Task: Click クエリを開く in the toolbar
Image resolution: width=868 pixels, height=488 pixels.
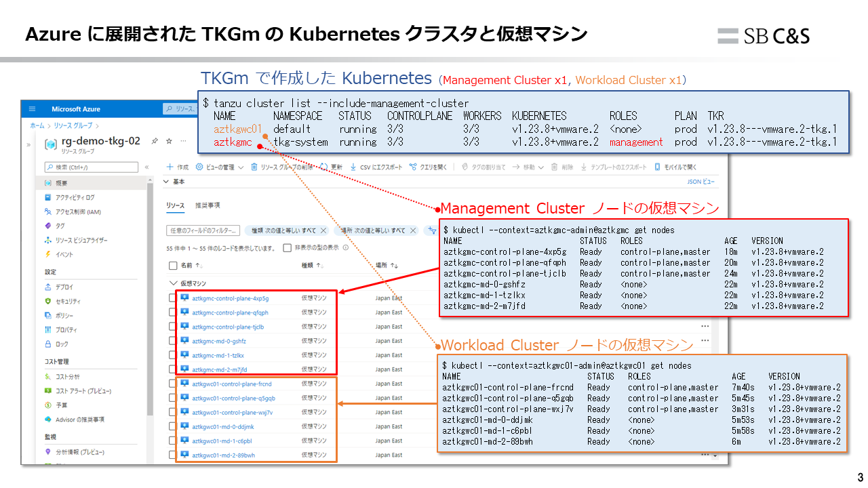Action: 428,167
